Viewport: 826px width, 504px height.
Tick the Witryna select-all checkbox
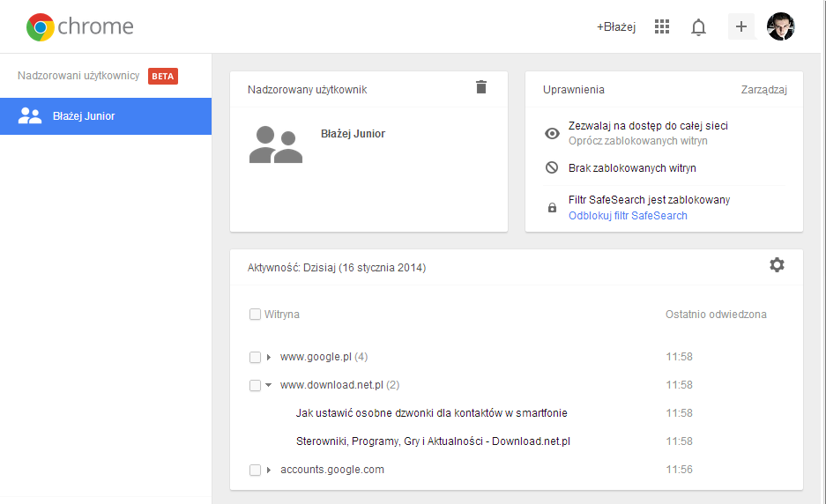pos(255,315)
